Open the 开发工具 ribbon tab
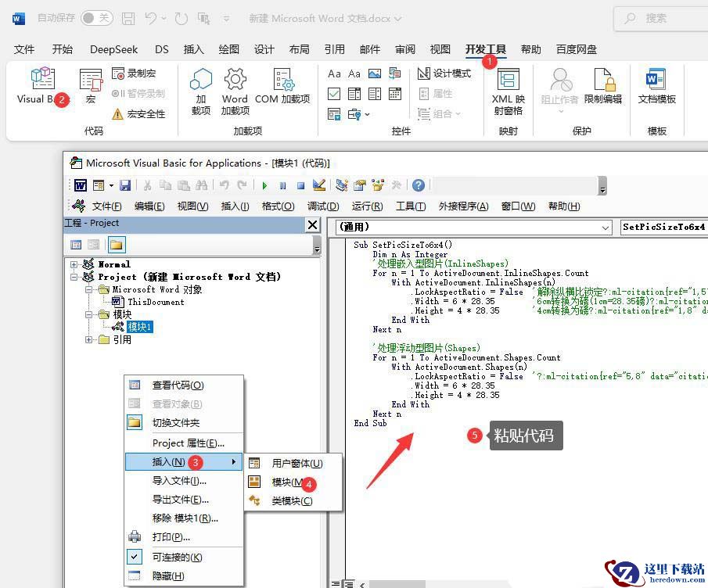The image size is (708, 588). click(x=486, y=49)
